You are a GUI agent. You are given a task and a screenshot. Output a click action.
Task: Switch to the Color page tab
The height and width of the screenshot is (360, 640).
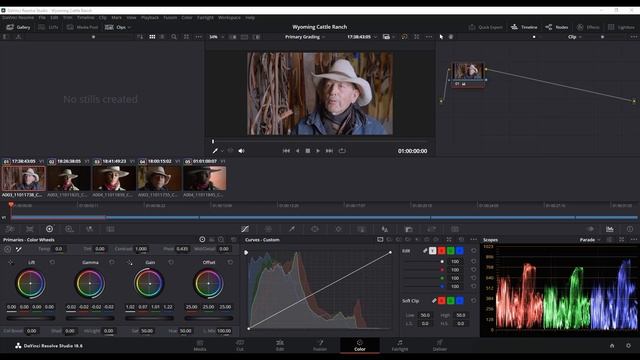pos(360,345)
